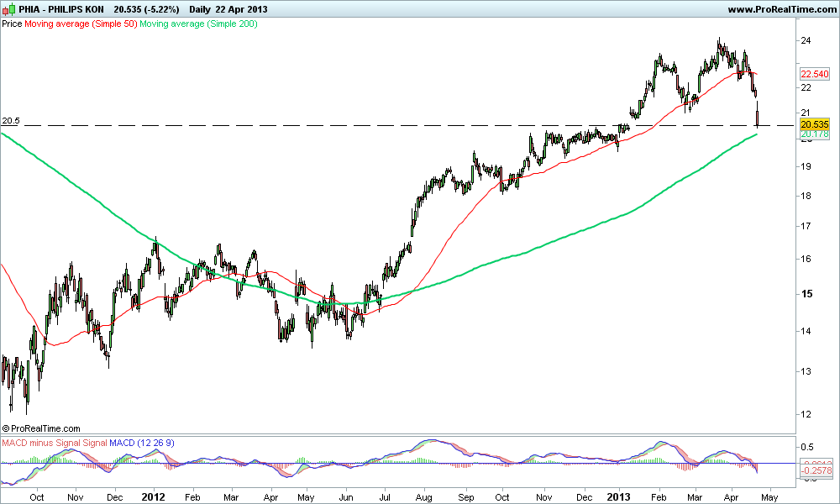Click the y-axis value 24
The height and width of the screenshot is (504, 840).
click(x=806, y=40)
